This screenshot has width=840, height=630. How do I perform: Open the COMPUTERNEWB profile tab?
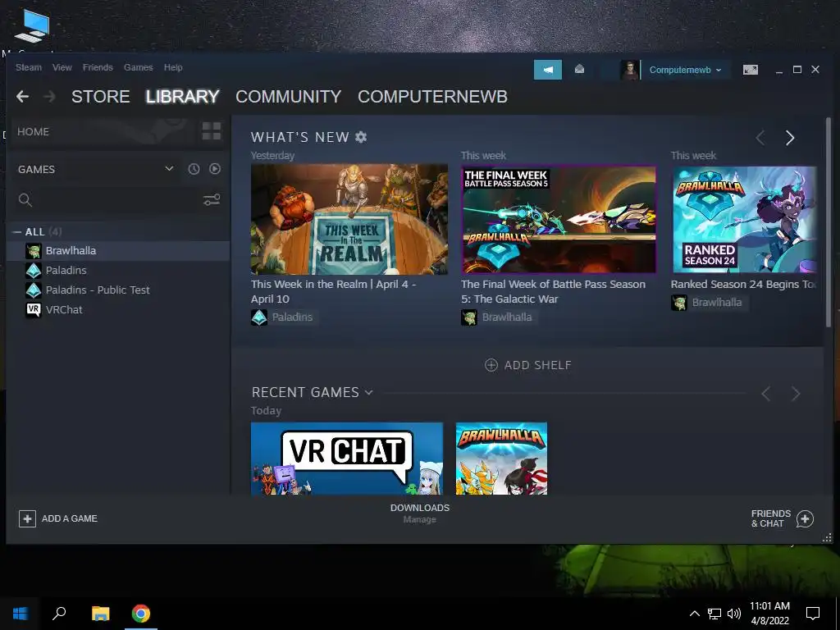click(432, 97)
